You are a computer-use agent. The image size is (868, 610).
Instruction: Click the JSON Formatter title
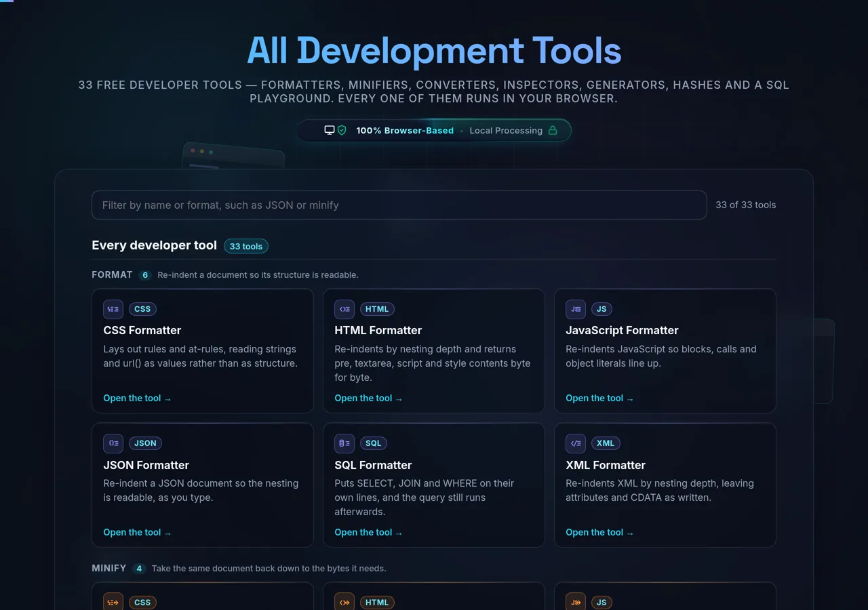146,465
